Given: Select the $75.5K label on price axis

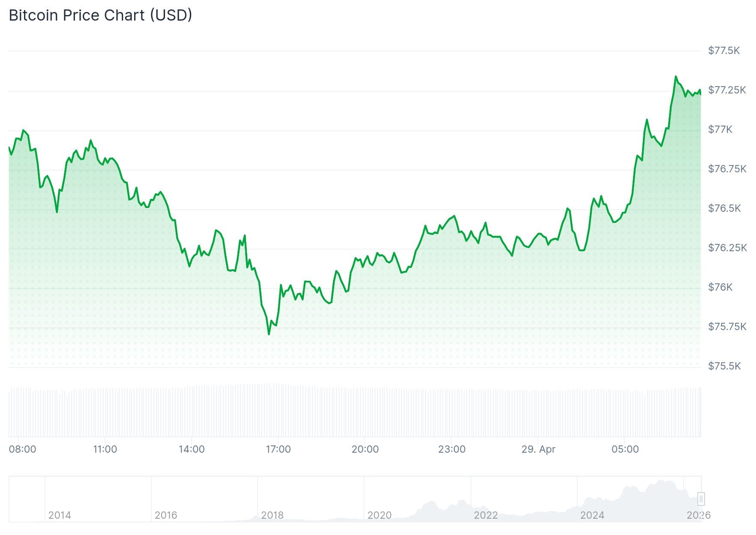Looking at the screenshot, I should 724,366.
